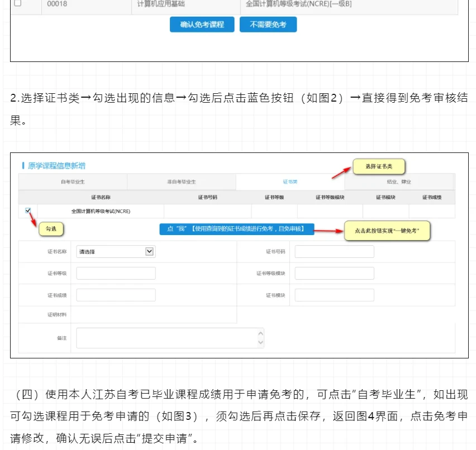Click the 证书模块 input field
The image size is (476, 450).
coord(334,295)
